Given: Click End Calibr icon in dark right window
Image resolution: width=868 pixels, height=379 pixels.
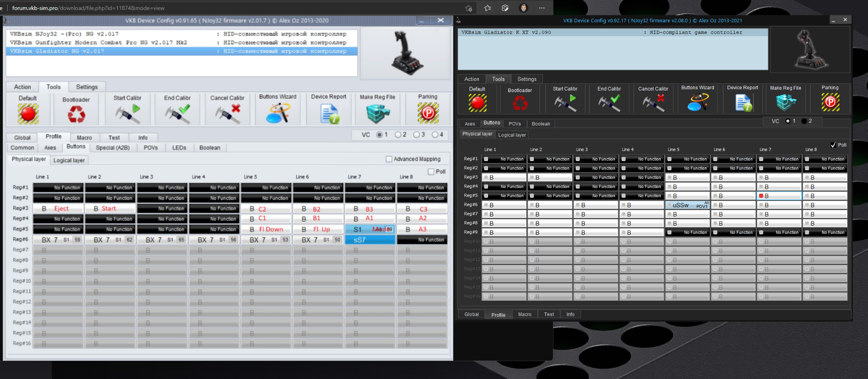Looking at the screenshot, I should 609,103.
